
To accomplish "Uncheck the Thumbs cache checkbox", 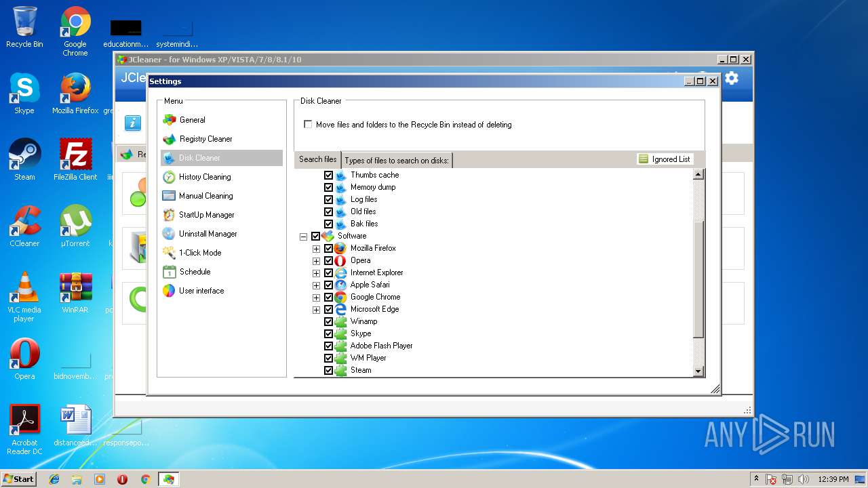I will [x=328, y=175].
